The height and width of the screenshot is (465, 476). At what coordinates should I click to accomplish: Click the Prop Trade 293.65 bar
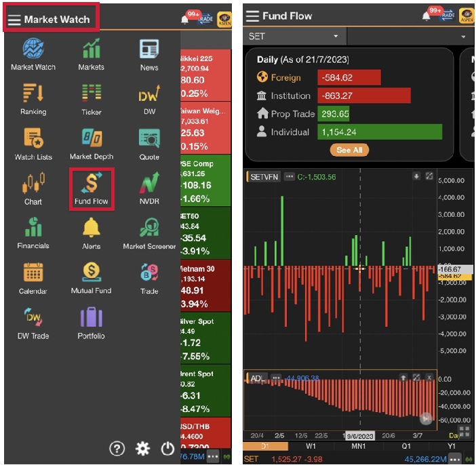(334, 114)
